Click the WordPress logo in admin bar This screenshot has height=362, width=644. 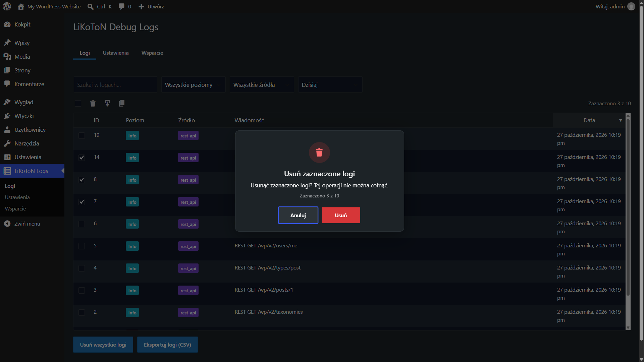coord(7,6)
